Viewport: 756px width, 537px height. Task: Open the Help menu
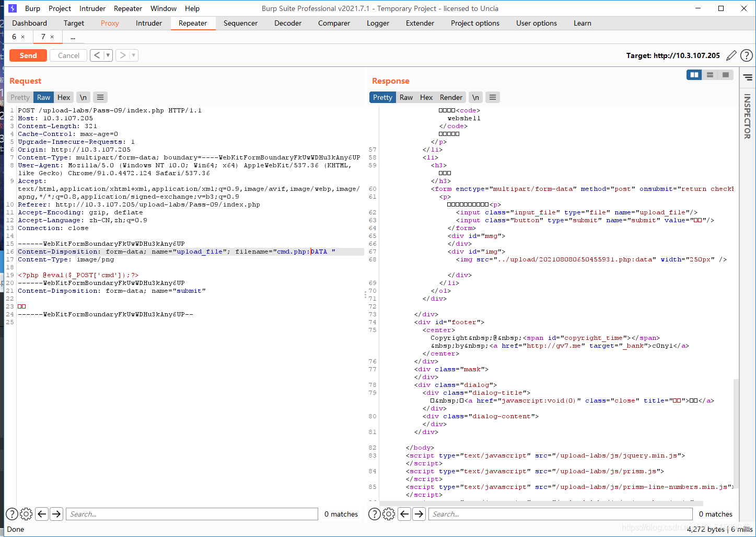(192, 8)
